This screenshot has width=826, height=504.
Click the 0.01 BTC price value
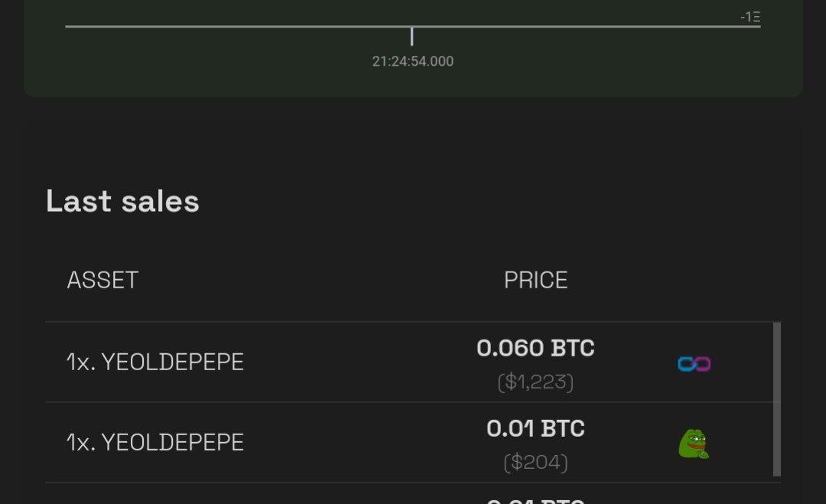tap(535, 429)
